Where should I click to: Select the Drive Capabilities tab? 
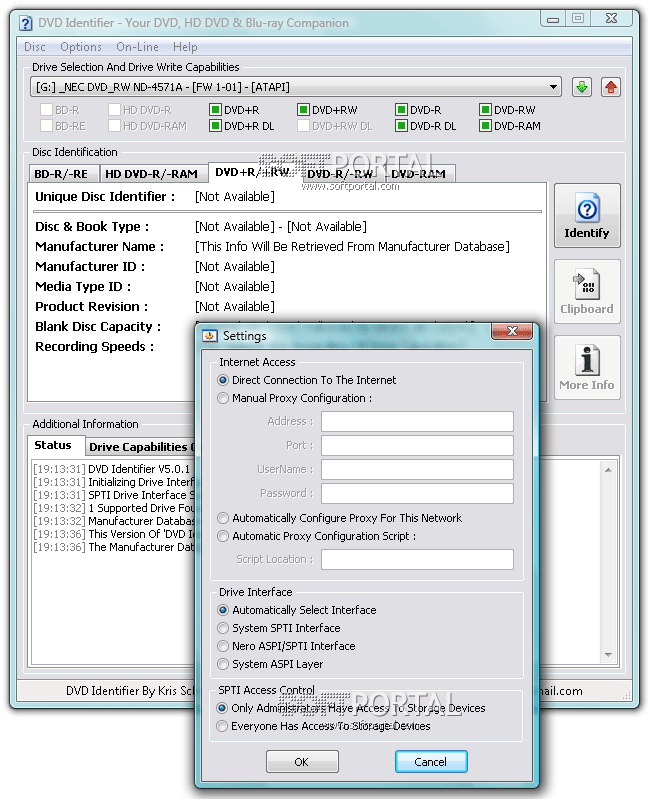(139, 447)
